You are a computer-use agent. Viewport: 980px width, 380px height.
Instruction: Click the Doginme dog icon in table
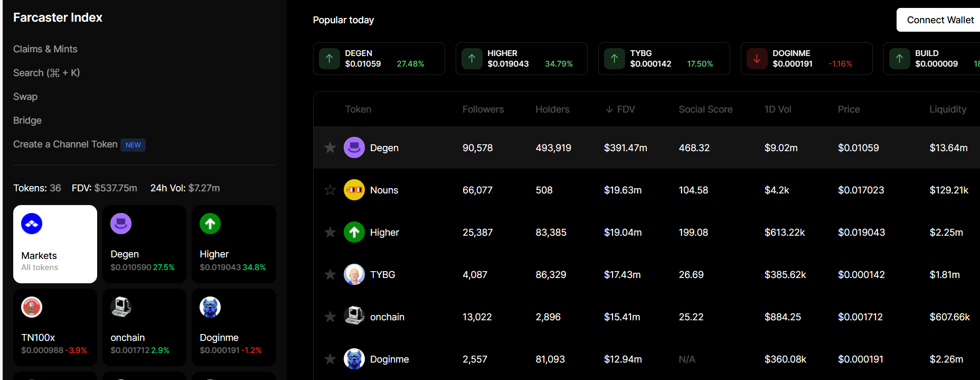coord(354,359)
